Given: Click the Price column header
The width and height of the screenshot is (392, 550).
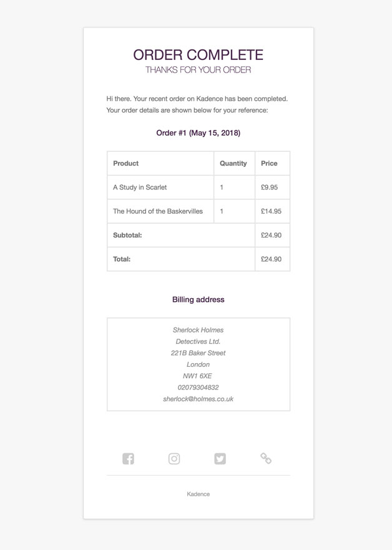Looking at the screenshot, I should (269, 163).
